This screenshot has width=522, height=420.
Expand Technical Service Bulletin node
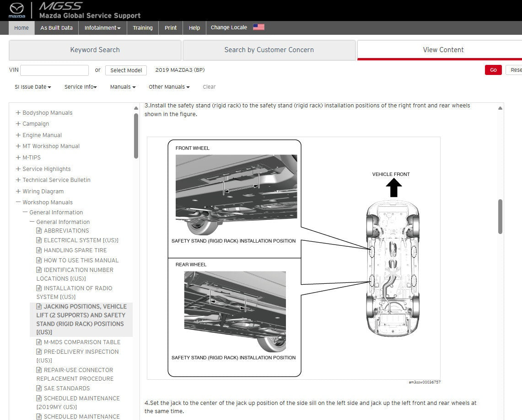coord(18,180)
